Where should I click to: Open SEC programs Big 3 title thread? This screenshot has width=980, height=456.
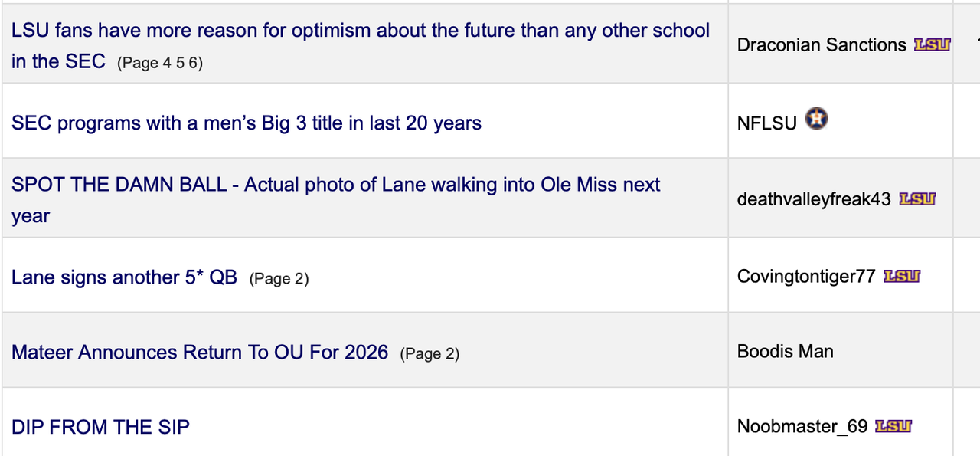point(246,123)
